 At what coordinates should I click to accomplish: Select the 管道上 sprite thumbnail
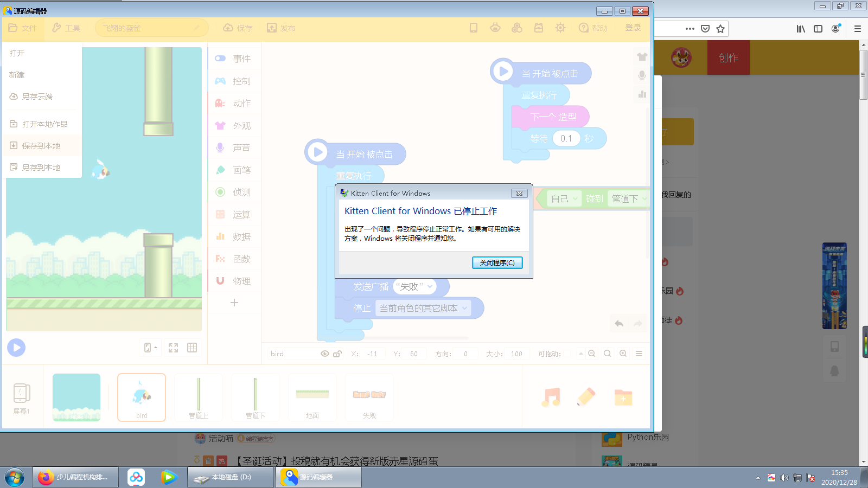click(x=199, y=397)
